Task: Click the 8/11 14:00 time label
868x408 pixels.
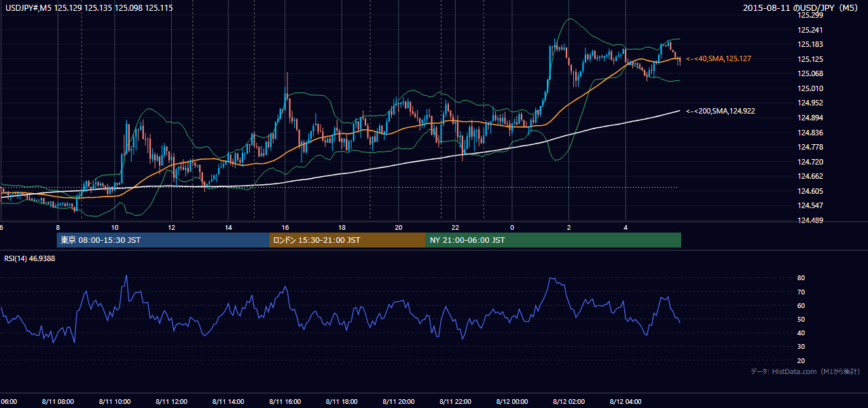Action: coord(229,402)
